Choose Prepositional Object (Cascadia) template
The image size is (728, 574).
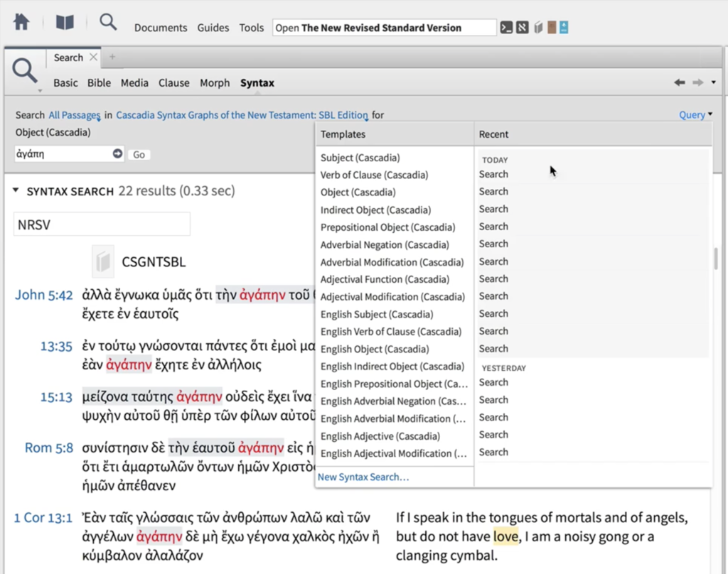click(387, 227)
